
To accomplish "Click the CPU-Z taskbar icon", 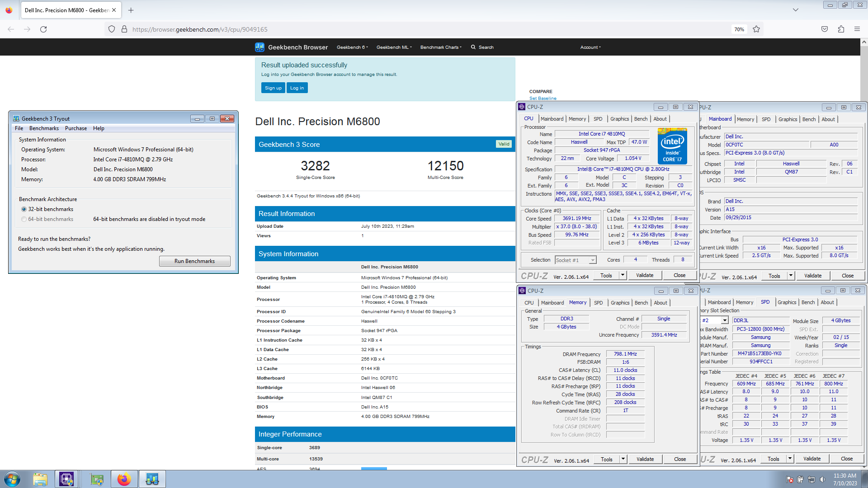I will (66, 479).
